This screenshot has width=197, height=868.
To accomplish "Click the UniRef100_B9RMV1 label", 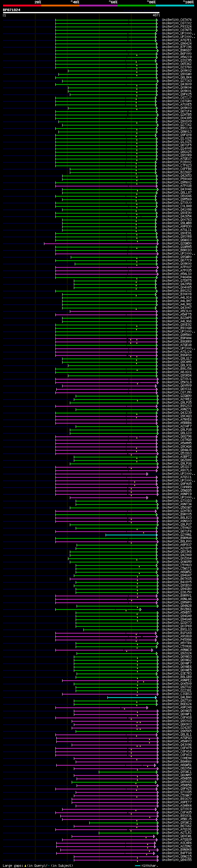I will (177, 596).
